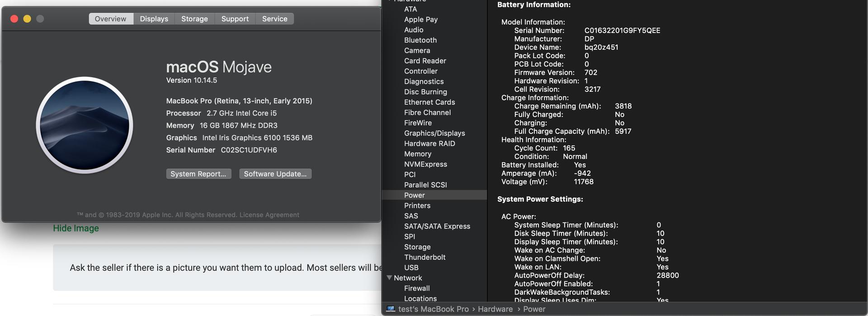This screenshot has height=316, width=868.
Task: Collapse the Network section triangle
Action: pyautogui.click(x=389, y=278)
